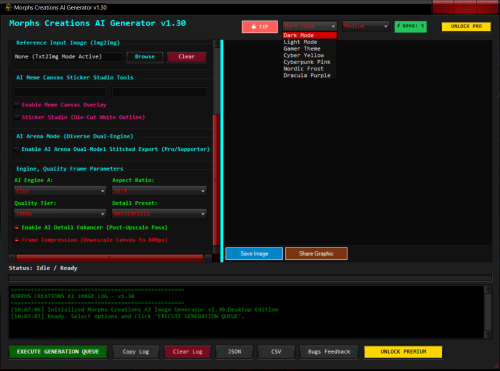Click 'Engine, Quality Frame Parameters' heading
Image resolution: width=500 pixels, height=371 pixels.
(70, 169)
